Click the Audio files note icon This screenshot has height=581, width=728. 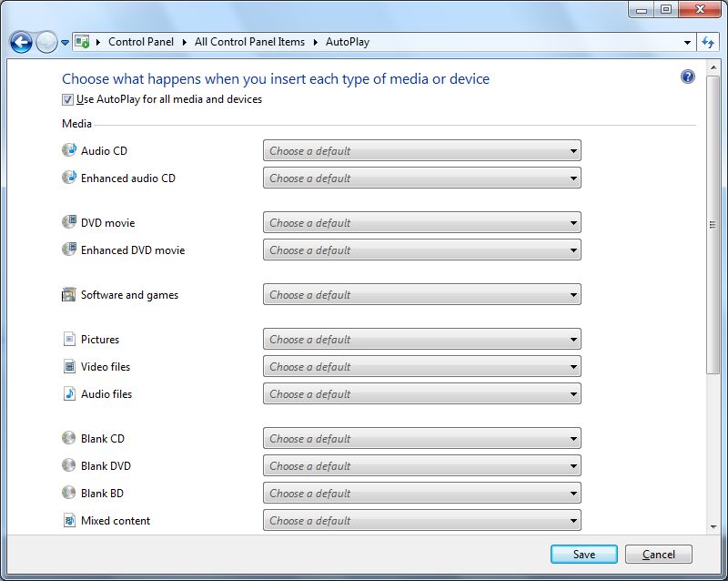point(69,393)
